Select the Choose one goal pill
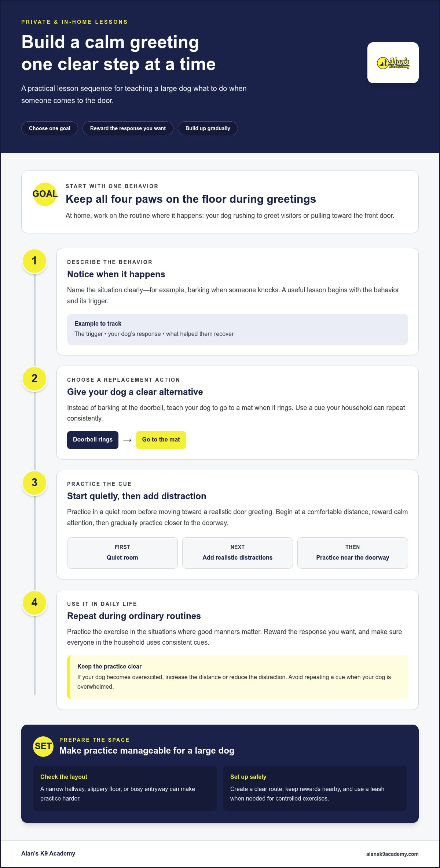This screenshot has width=440, height=868. (x=49, y=128)
